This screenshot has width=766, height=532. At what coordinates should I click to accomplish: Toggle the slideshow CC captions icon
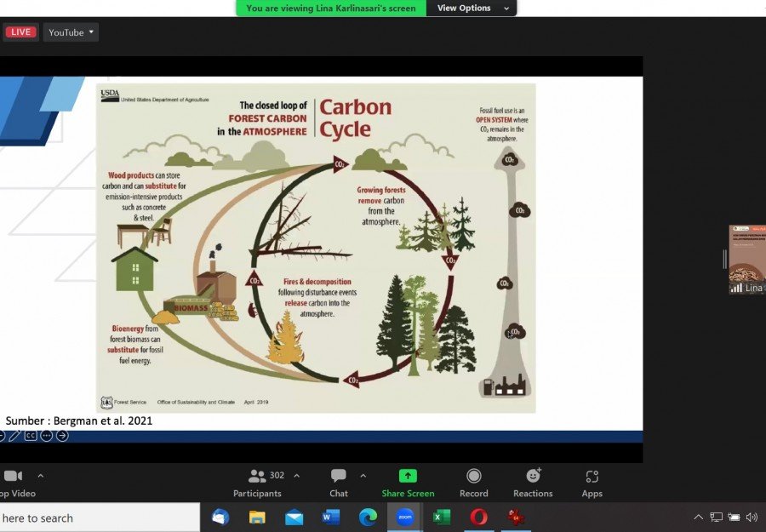click(31, 436)
